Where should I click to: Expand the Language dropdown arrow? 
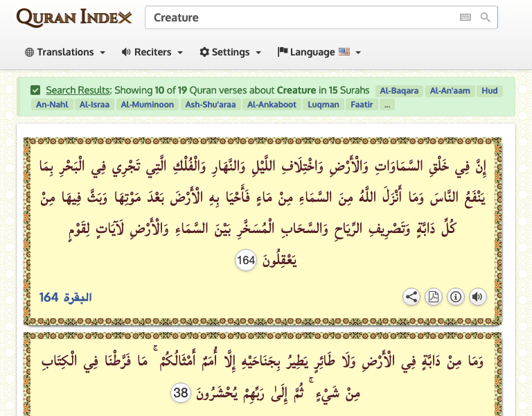(x=358, y=53)
